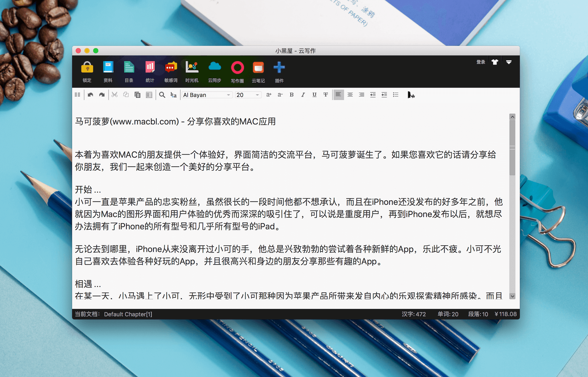
Task: Click the 段落: 10 status entry
Action: point(478,314)
